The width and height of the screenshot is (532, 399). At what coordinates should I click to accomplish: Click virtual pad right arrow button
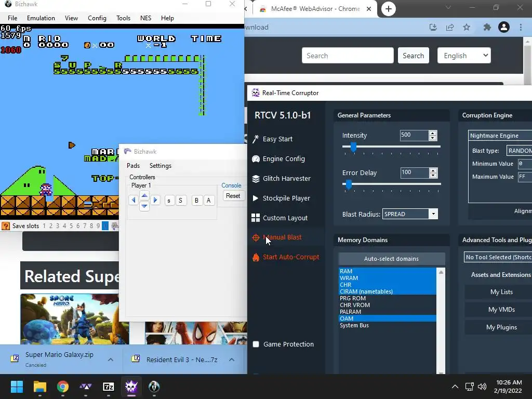155,200
